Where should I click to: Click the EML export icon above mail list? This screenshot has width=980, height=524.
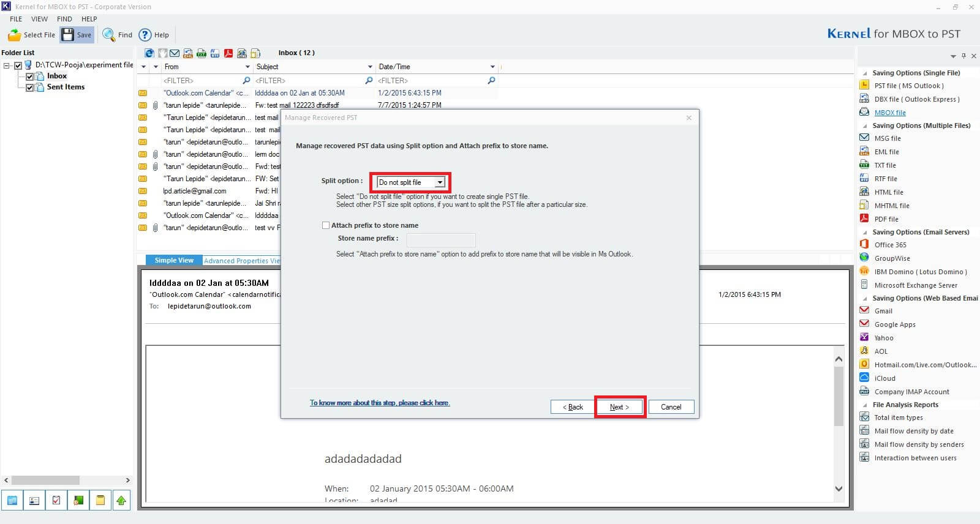click(188, 53)
